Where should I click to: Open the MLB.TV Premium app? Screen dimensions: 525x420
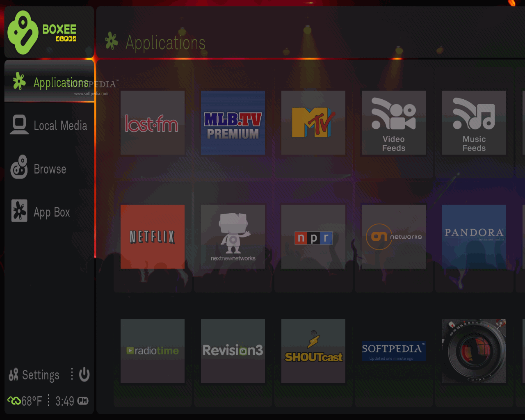(x=233, y=123)
